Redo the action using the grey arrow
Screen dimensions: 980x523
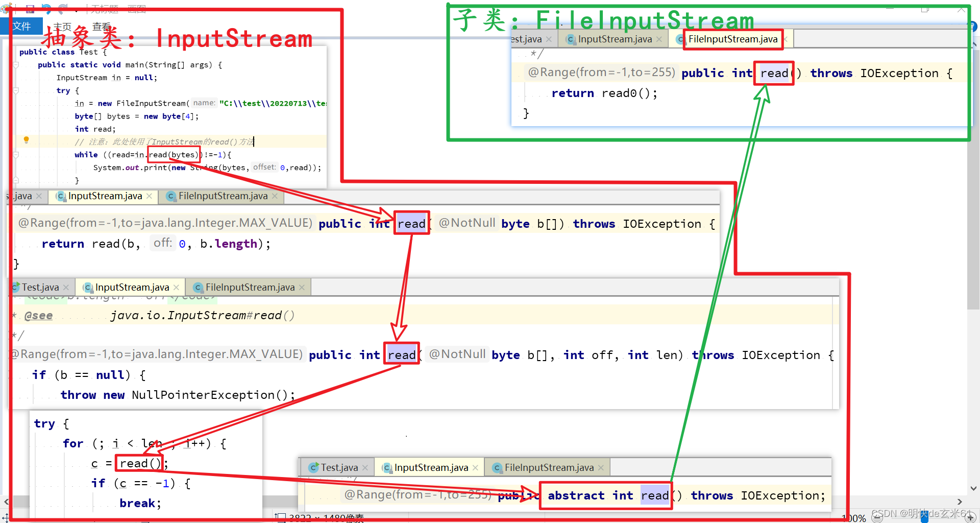(x=63, y=9)
